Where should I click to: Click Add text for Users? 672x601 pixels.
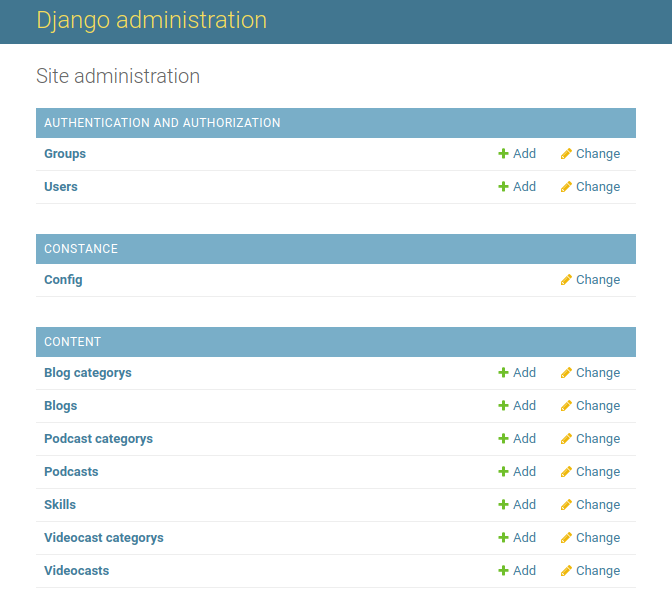tap(525, 186)
